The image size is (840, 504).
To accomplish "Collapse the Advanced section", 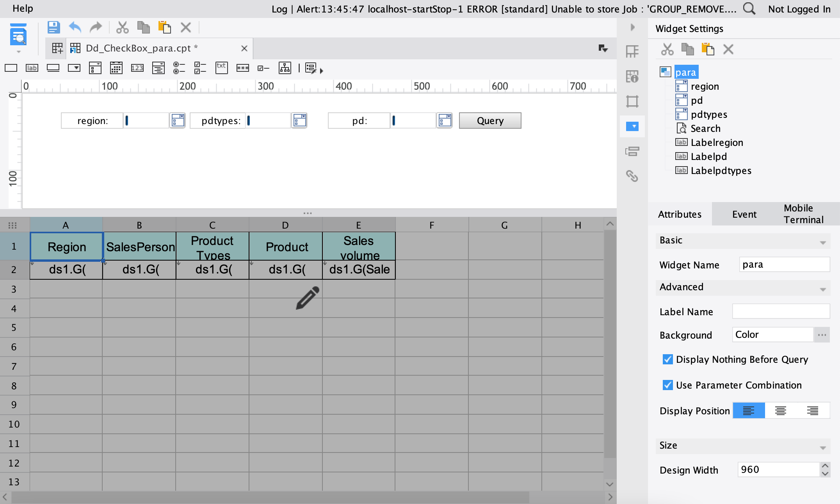I will 822,289.
